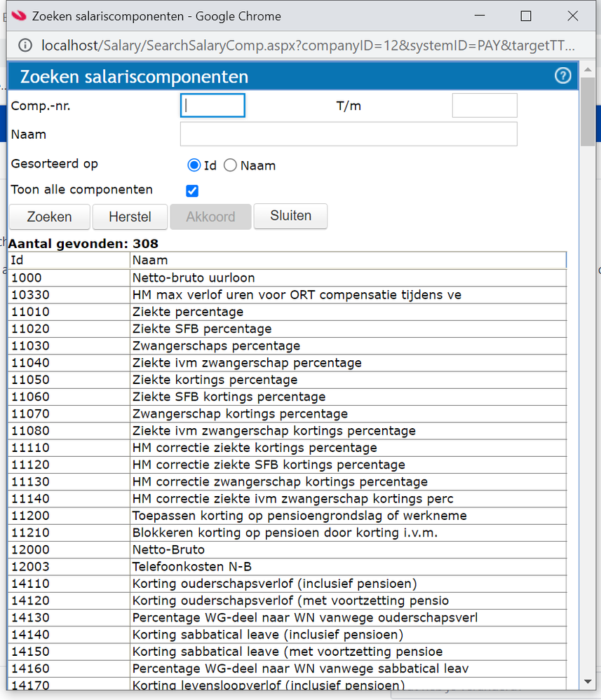601x700 pixels.
Task: Click the address bar URL
Action: [309, 46]
